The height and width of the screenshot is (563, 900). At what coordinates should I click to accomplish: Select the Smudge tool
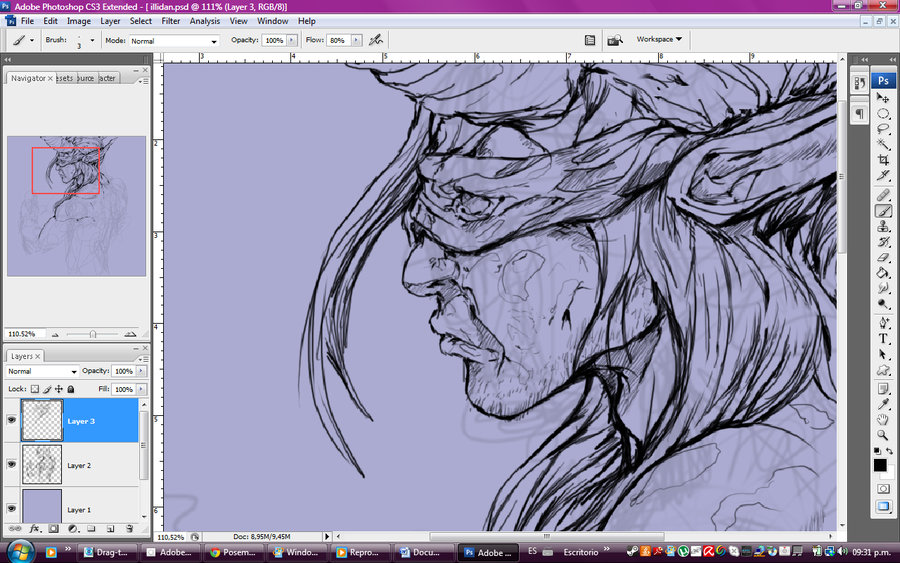883,288
